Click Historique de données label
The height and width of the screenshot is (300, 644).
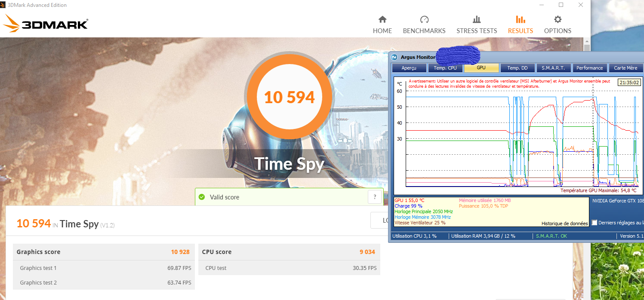564,223
